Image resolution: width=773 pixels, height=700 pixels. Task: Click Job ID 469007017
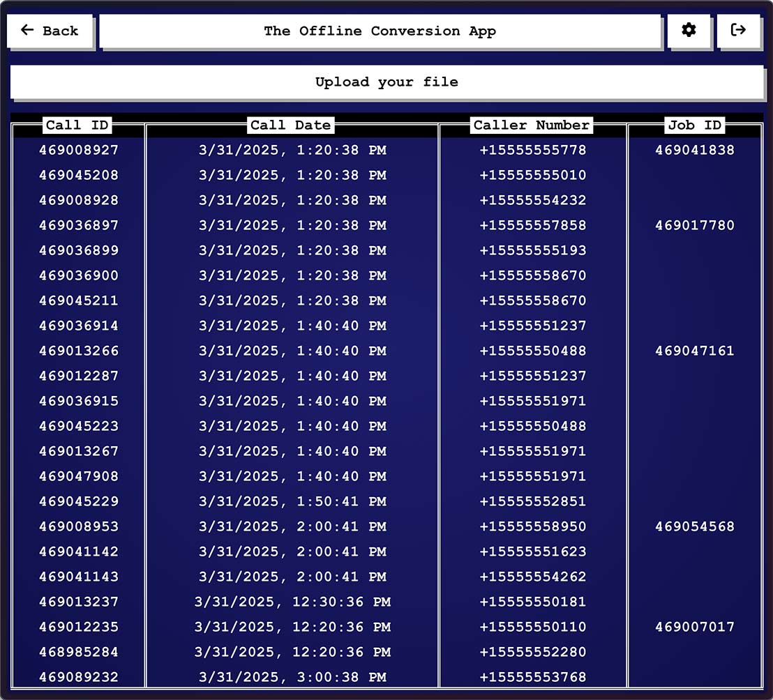pos(694,627)
